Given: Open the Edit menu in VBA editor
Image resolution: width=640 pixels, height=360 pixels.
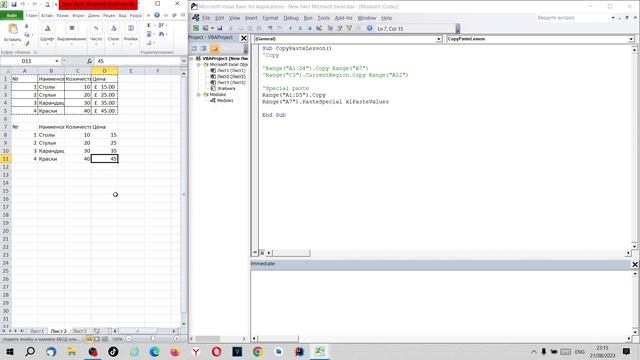Looking at the screenshot, I should [220, 18].
